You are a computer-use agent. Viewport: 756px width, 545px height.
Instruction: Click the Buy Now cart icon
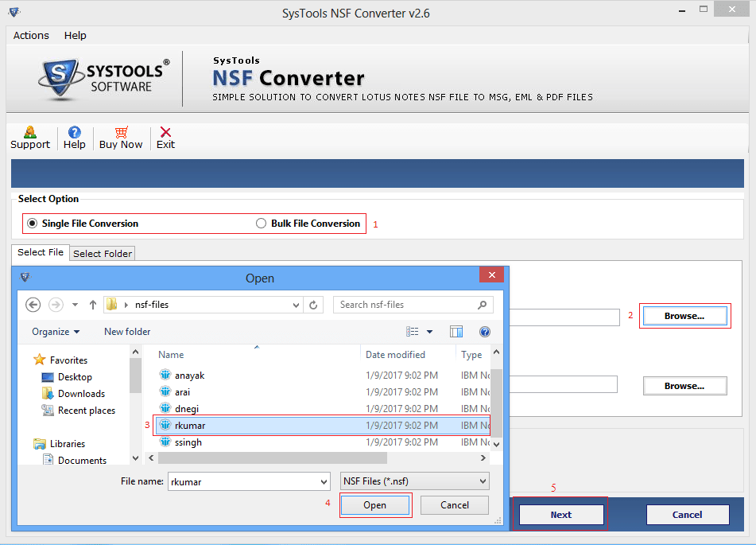(x=121, y=132)
